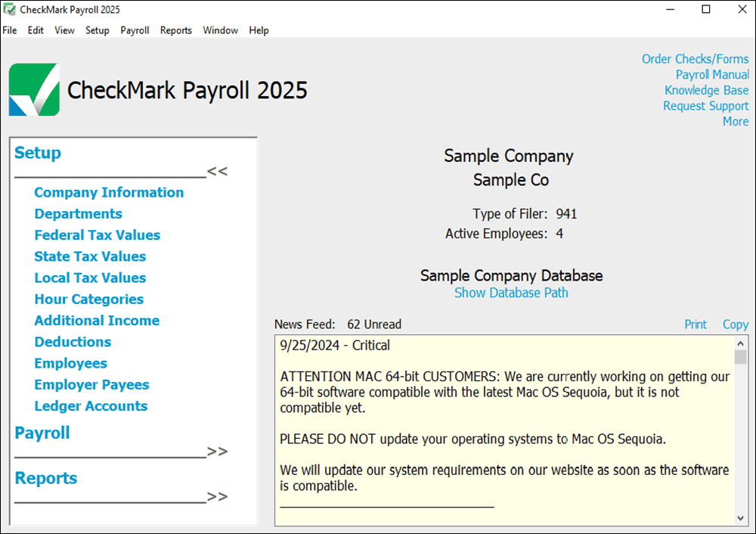756x534 pixels.
Task: Open Company Information setup
Action: click(x=109, y=192)
